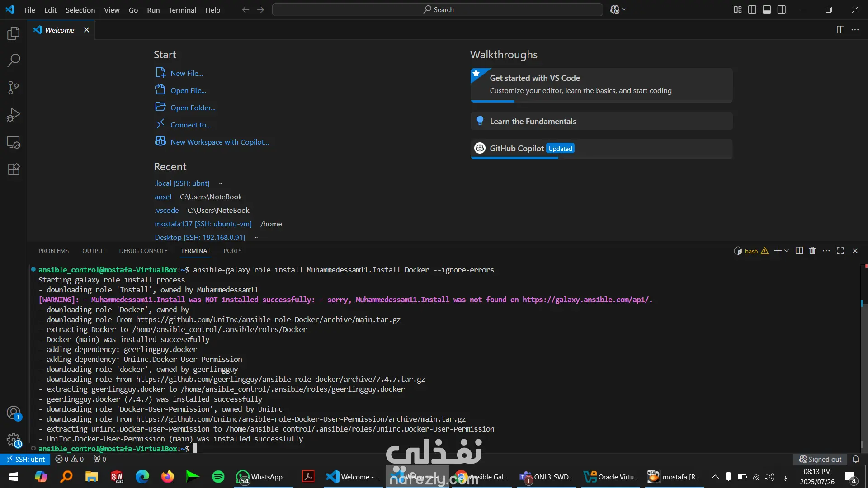This screenshot has width=868, height=488.
Task: Maximize the terminal panel size
Action: point(840,251)
